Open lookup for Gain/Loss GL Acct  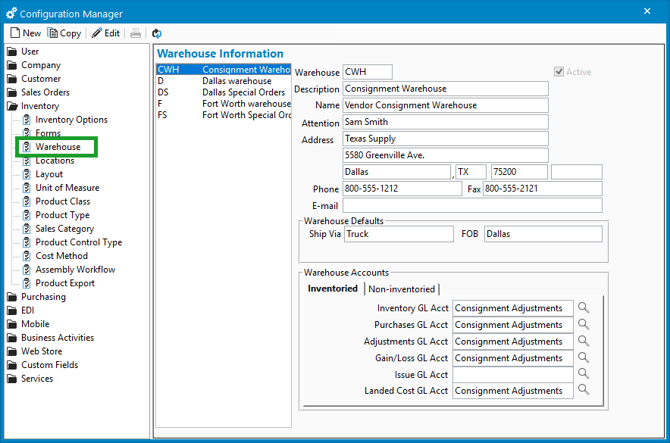tap(584, 358)
